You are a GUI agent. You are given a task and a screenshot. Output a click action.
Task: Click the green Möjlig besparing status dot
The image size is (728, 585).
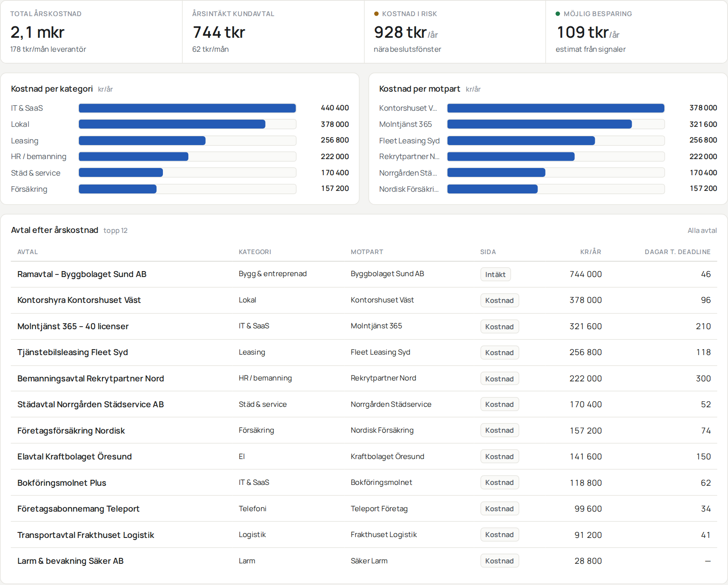pos(558,14)
